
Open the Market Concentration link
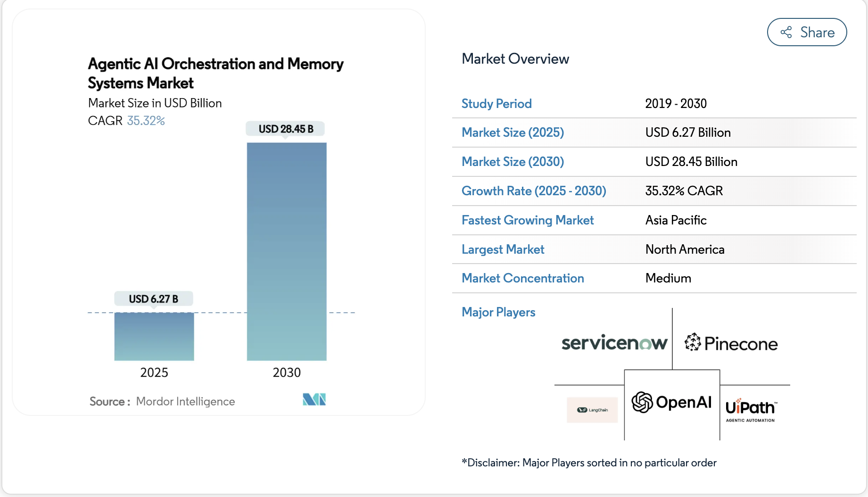pos(522,278)
